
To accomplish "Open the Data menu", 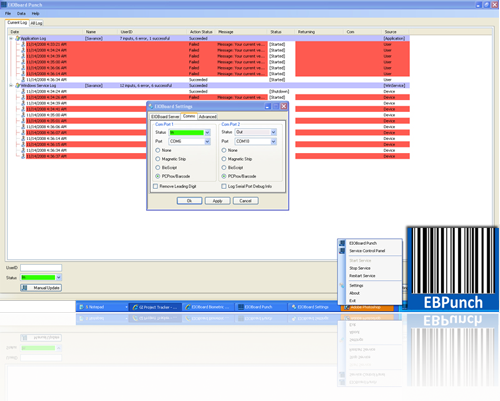I will 21,14.
